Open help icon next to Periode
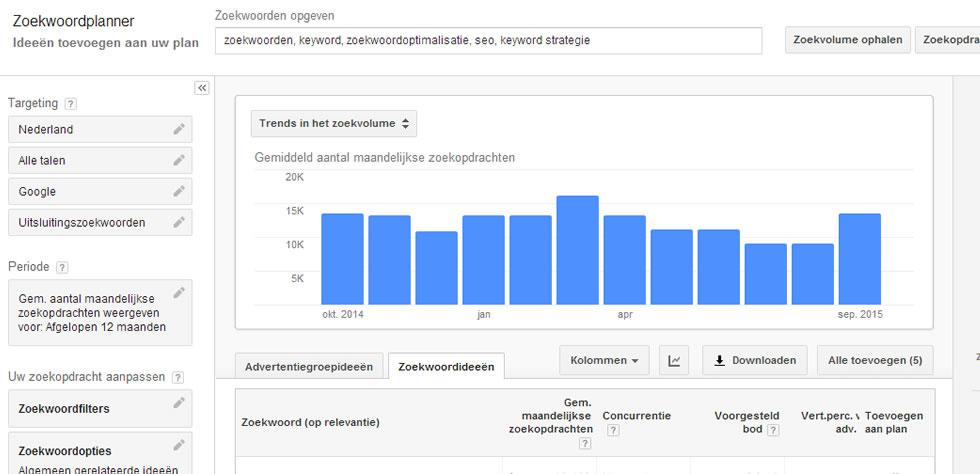 tap(62, 267)
